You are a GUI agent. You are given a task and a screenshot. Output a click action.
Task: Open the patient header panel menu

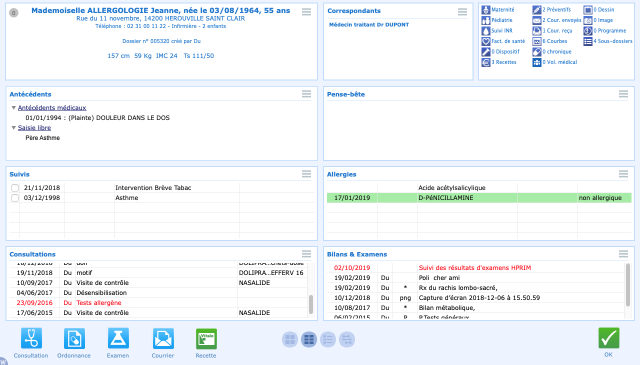[x=307, y=12]
